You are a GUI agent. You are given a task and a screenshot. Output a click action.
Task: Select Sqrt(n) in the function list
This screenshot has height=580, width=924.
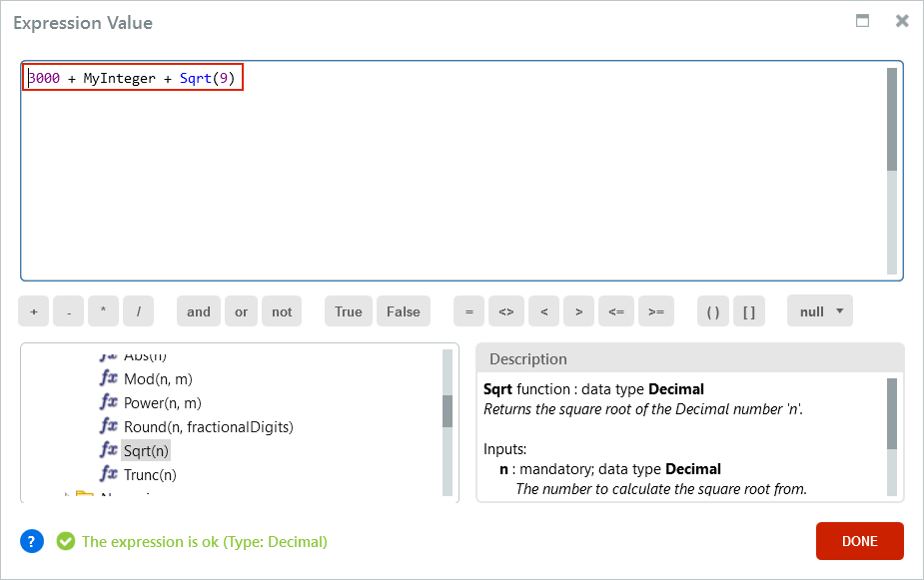[146, 451]
